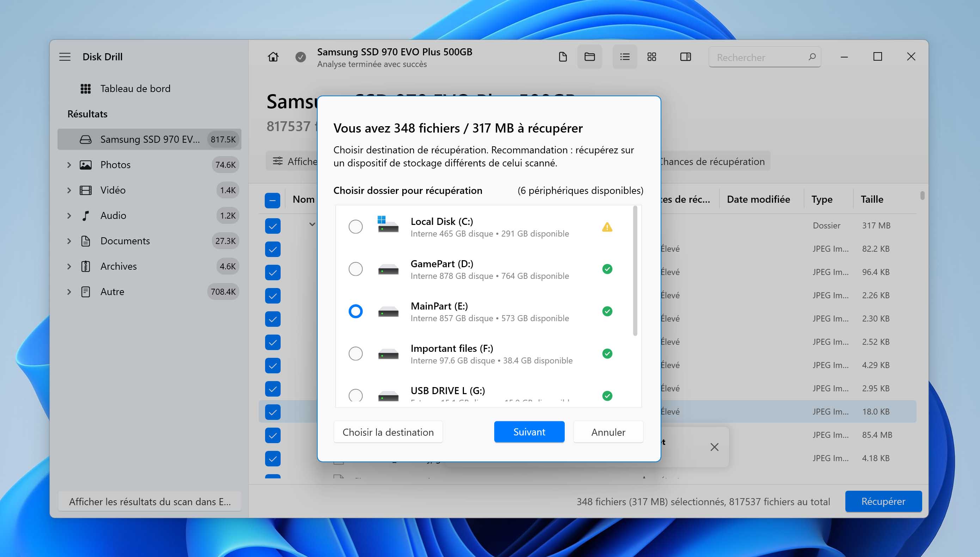Click the Local Disk (C:) Windows drive icon
Screen dimensions: 980x557
[x=388, y=225]
